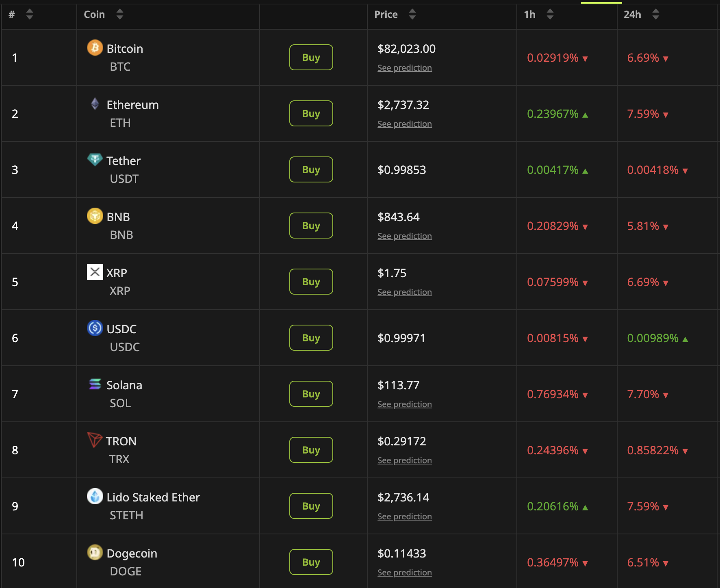Sort by Price column arrows
The height and width of the screenshot is (588, 720).
coord(412,15)
